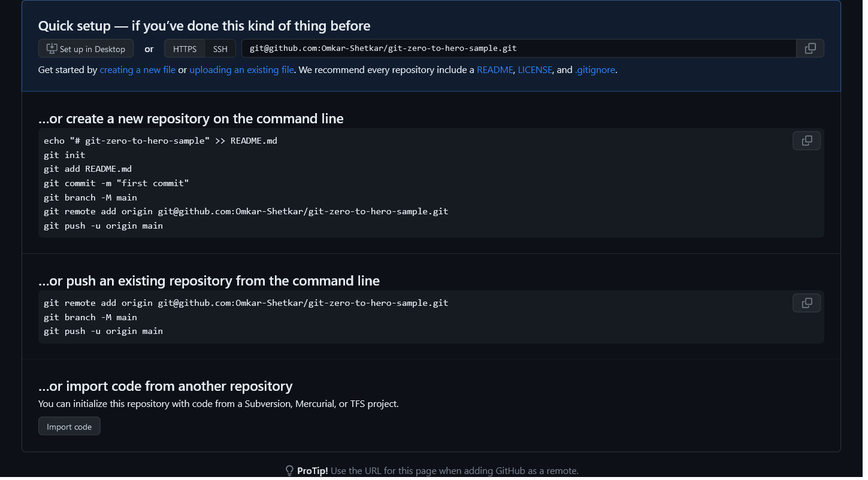The image size is (868, 480).
Task: Follow the uploading an existing file link
Action: (x=241, y=70)
